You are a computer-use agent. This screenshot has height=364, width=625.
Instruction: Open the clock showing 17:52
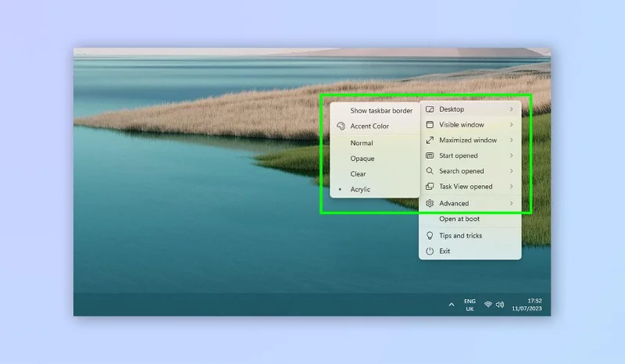click(527, 305)
